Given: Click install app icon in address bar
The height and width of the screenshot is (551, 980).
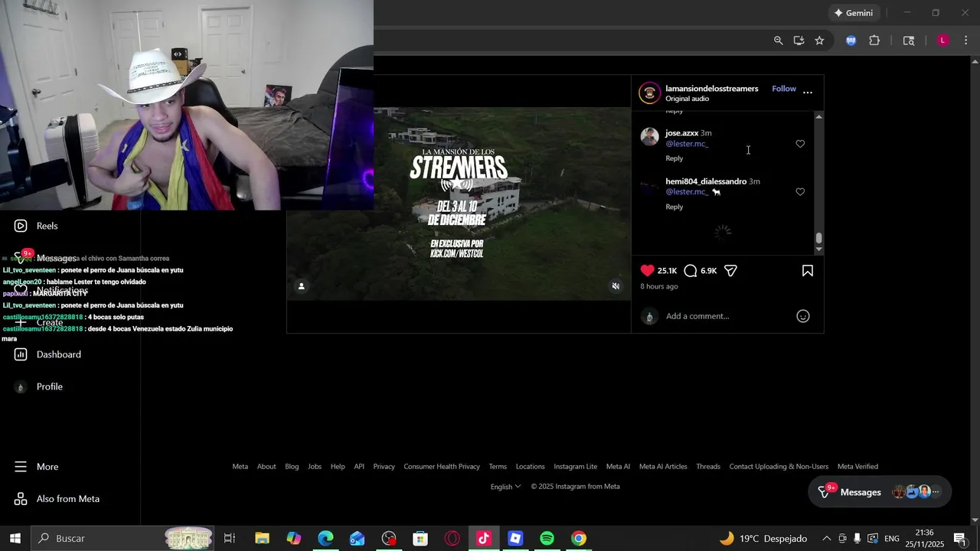Looking at the screenshot, I should tap(799, 41).
